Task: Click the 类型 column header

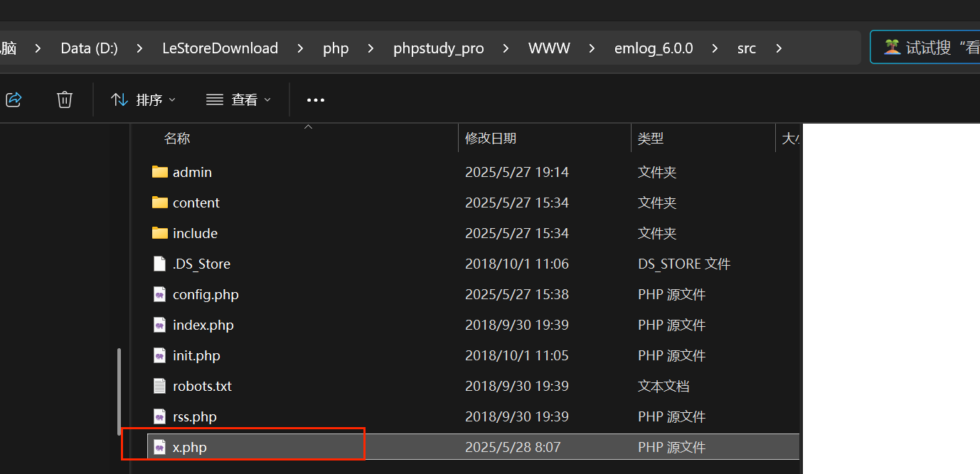Action: coord(651,139)
